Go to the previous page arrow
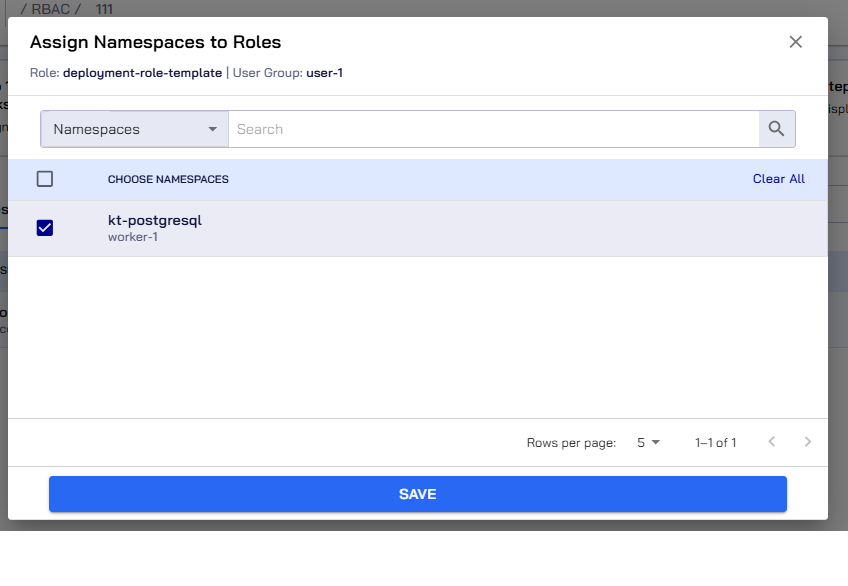This screenshot has width=848, height=586. 772,442
